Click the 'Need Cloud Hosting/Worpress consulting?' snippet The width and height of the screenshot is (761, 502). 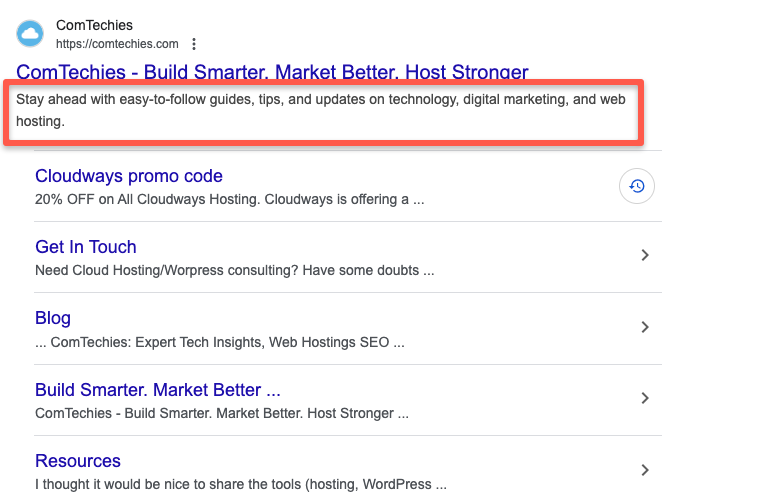click(234, 270)
